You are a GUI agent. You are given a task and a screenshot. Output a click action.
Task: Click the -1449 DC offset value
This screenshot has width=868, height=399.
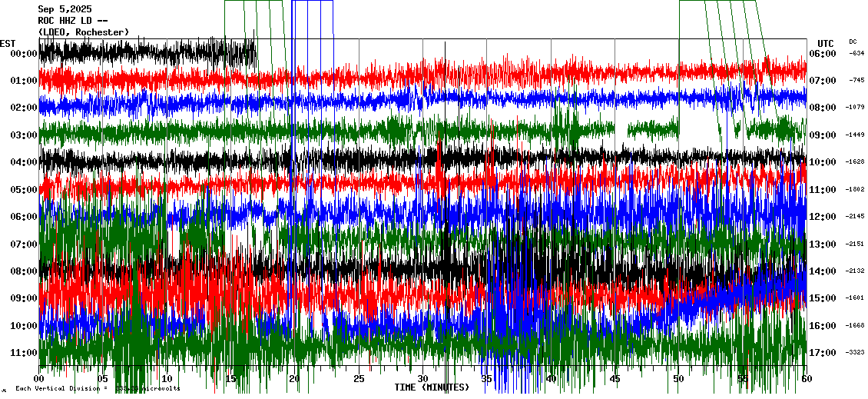tap(856, 135)
